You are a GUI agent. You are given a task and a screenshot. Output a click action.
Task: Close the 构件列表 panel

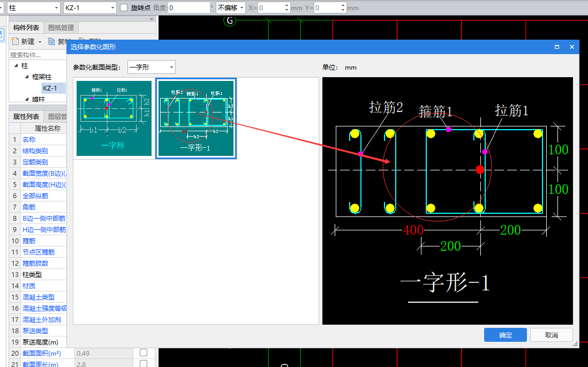pyautogui.click(x=152, y=19)
